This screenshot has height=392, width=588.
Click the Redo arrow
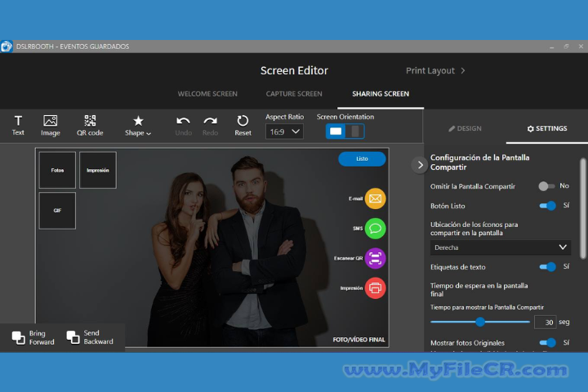(x=210, y=125)
